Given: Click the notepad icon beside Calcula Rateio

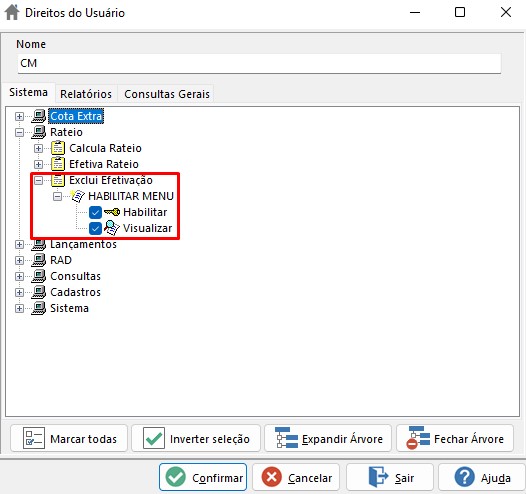Looking at the screenshot, I should (x=58, y=148).
